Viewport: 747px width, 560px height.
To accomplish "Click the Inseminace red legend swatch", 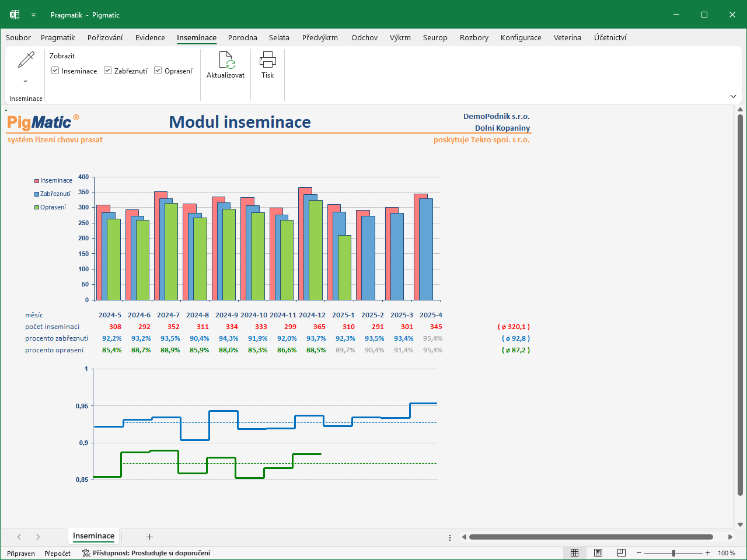I will click(x=37, y=181).
